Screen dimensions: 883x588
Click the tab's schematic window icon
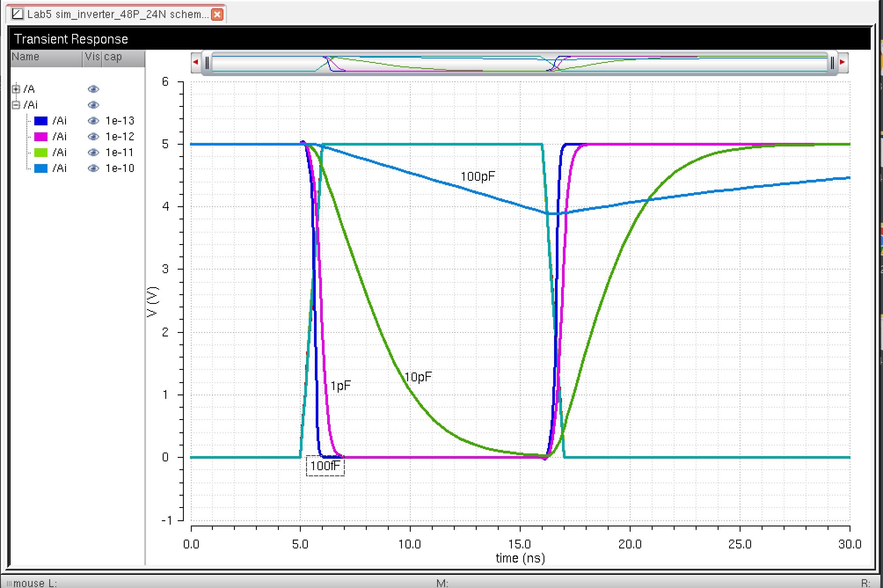[18, 14]
